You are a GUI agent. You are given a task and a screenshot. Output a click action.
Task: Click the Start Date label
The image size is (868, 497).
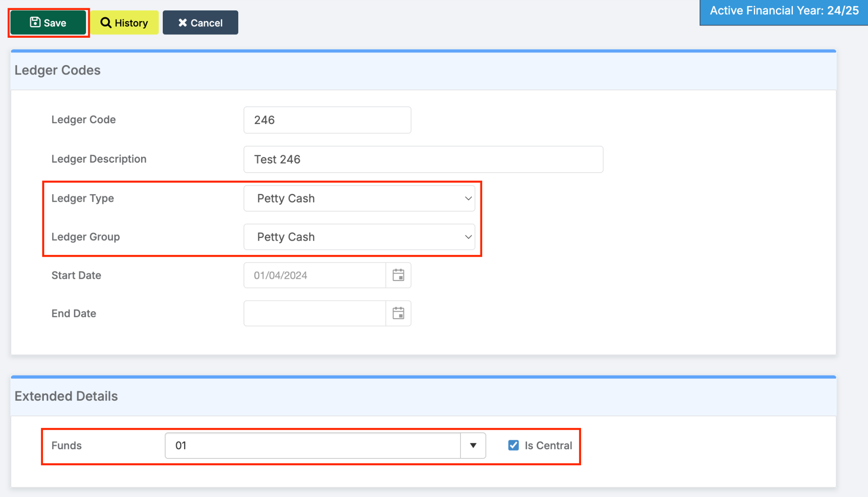pos(76,275)
